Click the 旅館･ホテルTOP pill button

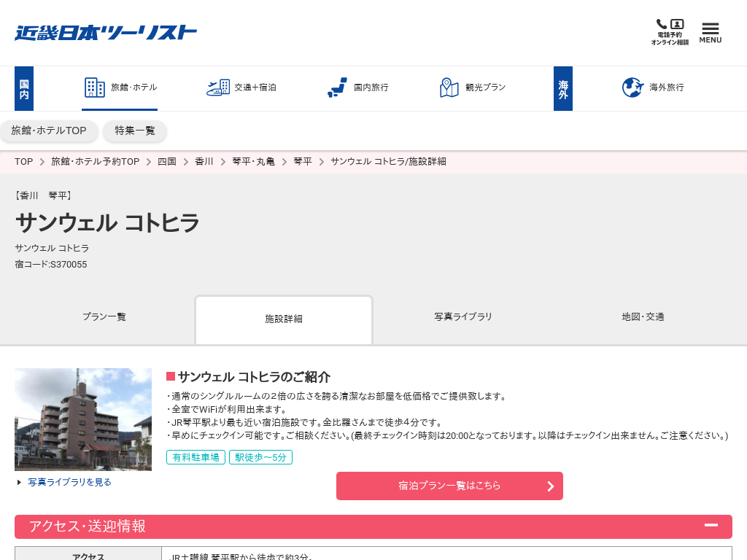click(x=49, y=131)
